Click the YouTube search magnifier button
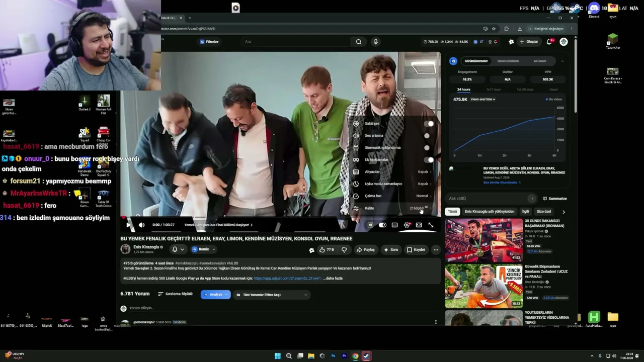 click(359, 42)
